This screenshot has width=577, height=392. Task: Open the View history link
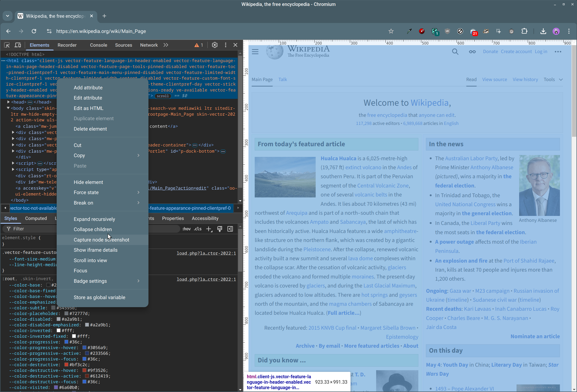click(525, 79)
